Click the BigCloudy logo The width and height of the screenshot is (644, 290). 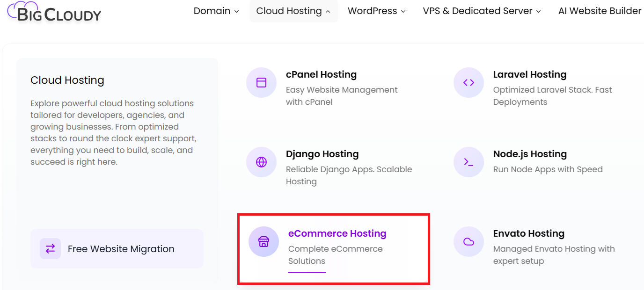click(54, 13)
